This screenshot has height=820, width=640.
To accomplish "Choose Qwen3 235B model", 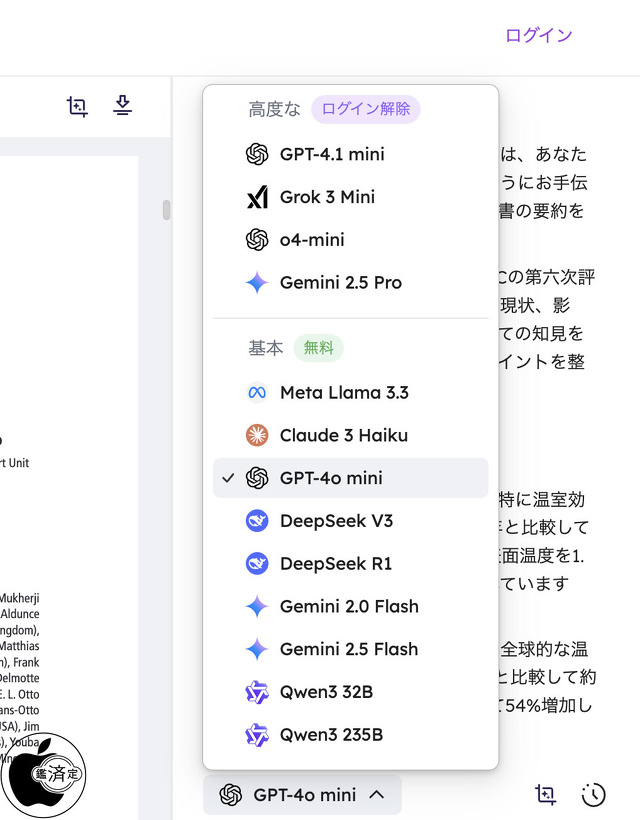I will tap(350, 735).
